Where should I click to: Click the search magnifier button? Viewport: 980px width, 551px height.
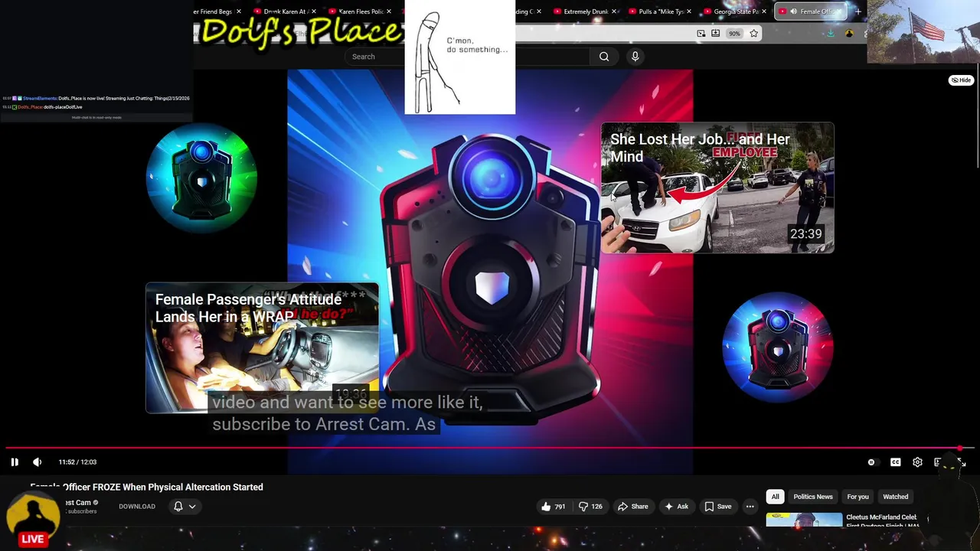tap(604, 57)
